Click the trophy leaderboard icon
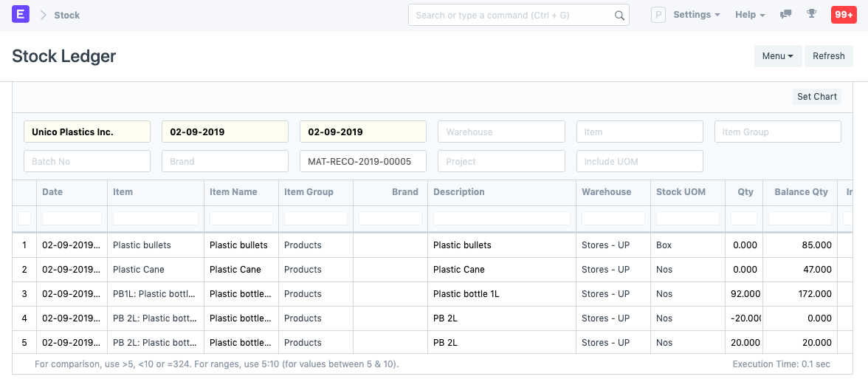 pos(812,15)
